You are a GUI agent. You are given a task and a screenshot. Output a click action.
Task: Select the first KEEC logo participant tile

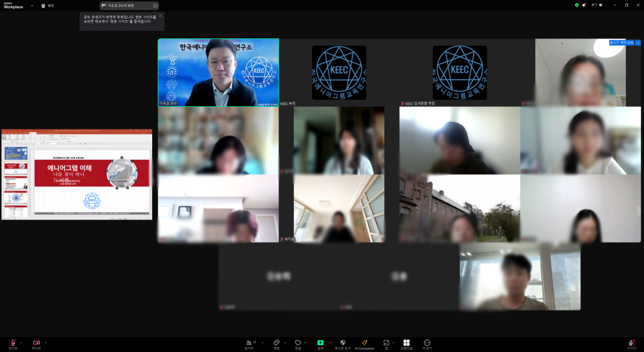pyautogui.click(x=339, y=73)
